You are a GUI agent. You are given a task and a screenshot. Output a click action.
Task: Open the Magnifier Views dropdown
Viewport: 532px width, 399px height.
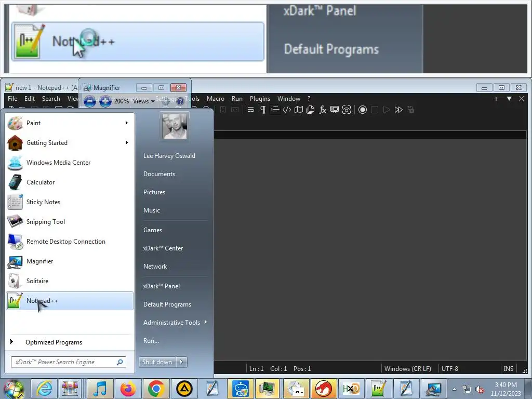tap(144, 101)
